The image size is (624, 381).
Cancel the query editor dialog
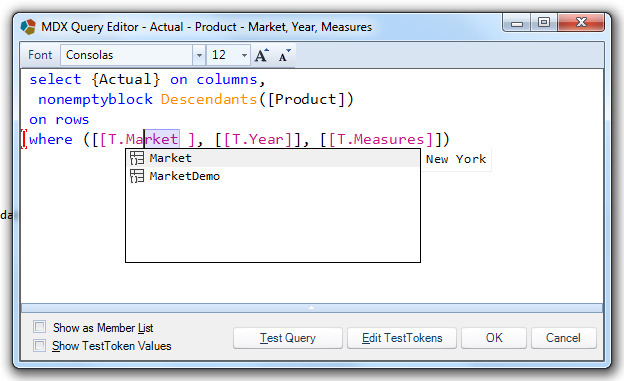coord(564,338)
